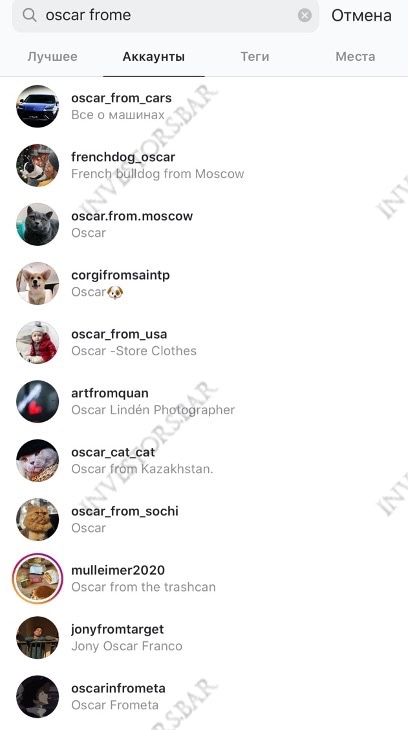408x730 pixels.
Task: Clear the search field with the X icon
Action: [x=305, y=15]
